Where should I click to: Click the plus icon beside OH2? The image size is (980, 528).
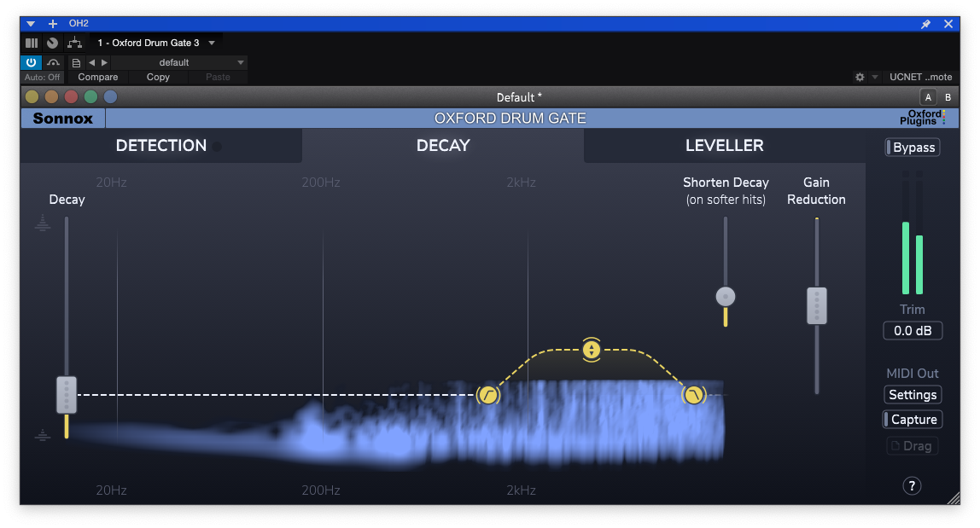pos(53,24)
